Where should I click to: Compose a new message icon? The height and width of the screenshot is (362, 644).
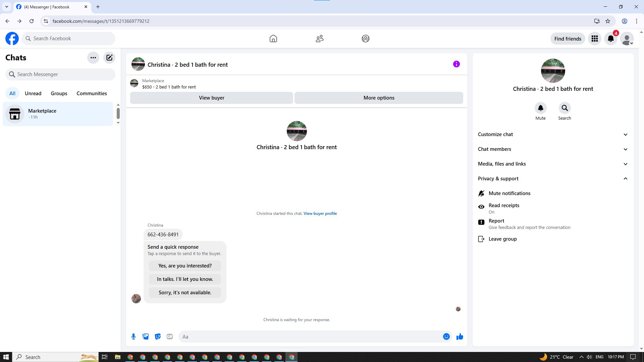pyautogui.click(x=109, y=58)
